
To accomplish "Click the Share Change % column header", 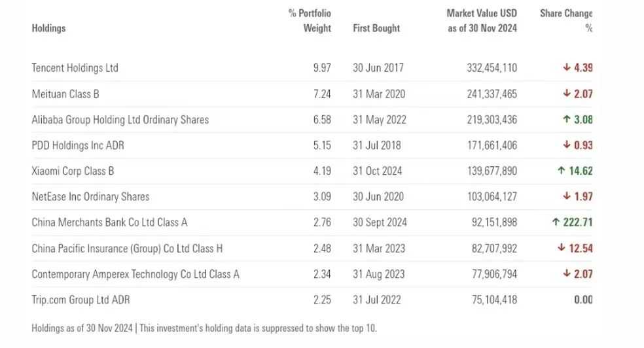I will click(565, 21).
